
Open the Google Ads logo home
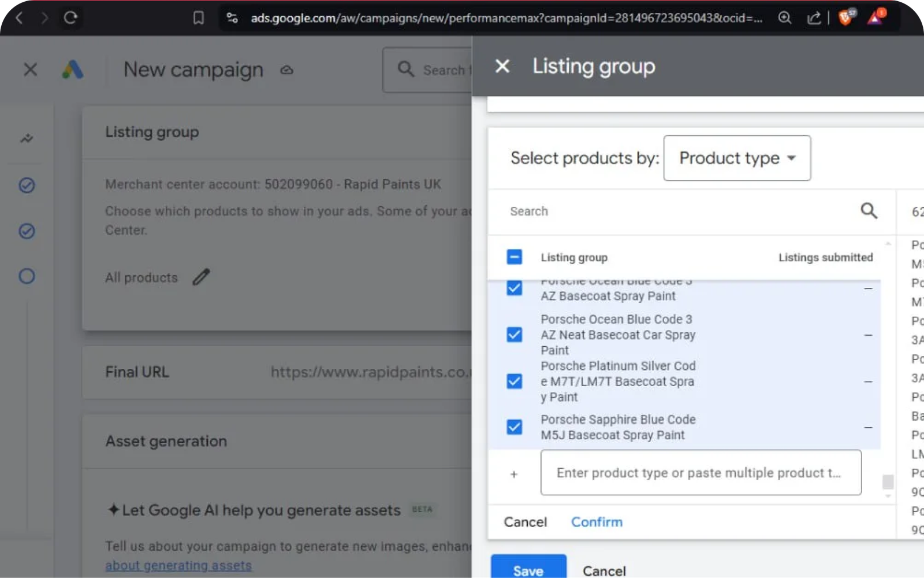73,70
